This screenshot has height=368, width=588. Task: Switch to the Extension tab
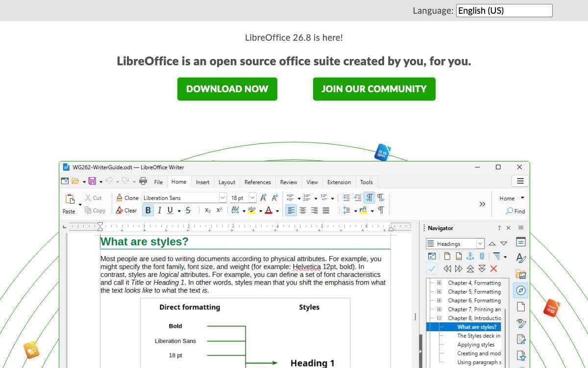tap(339, 182)
